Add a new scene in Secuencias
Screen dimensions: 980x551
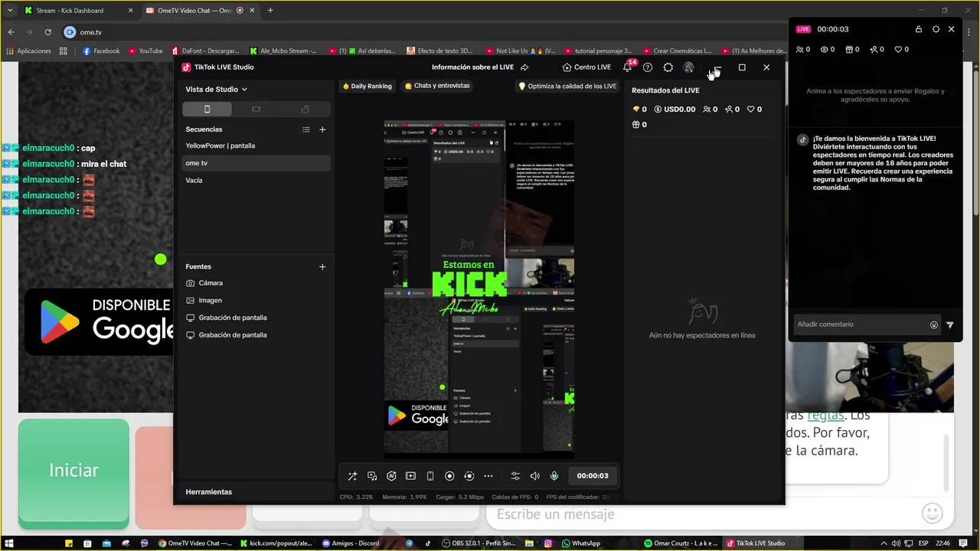(322, 129)
